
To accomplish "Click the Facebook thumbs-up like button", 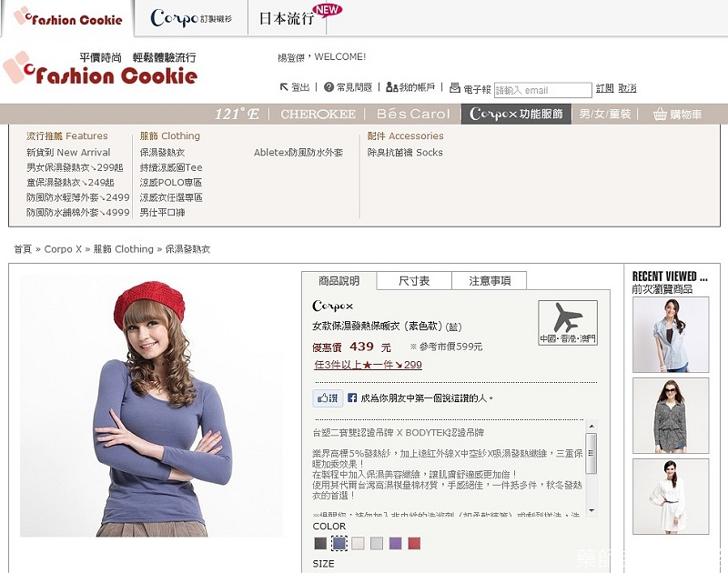I will (x=328, y=397).
